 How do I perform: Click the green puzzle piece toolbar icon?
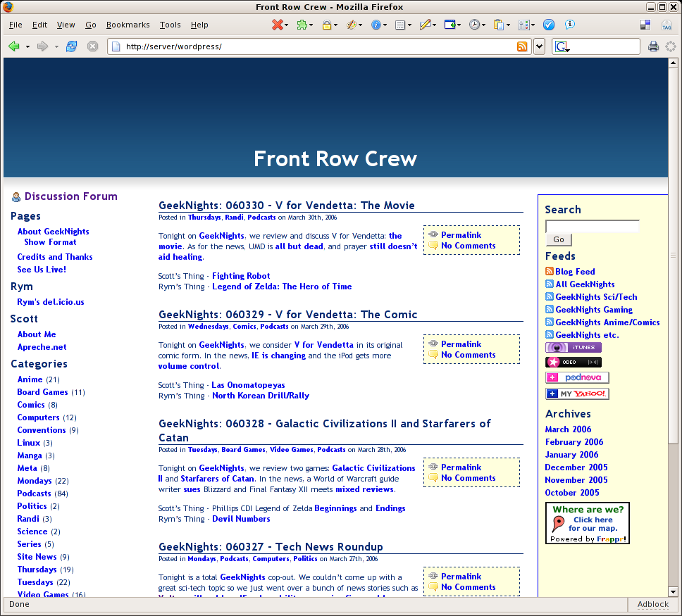pyautogui.click(x=302, y=25)
